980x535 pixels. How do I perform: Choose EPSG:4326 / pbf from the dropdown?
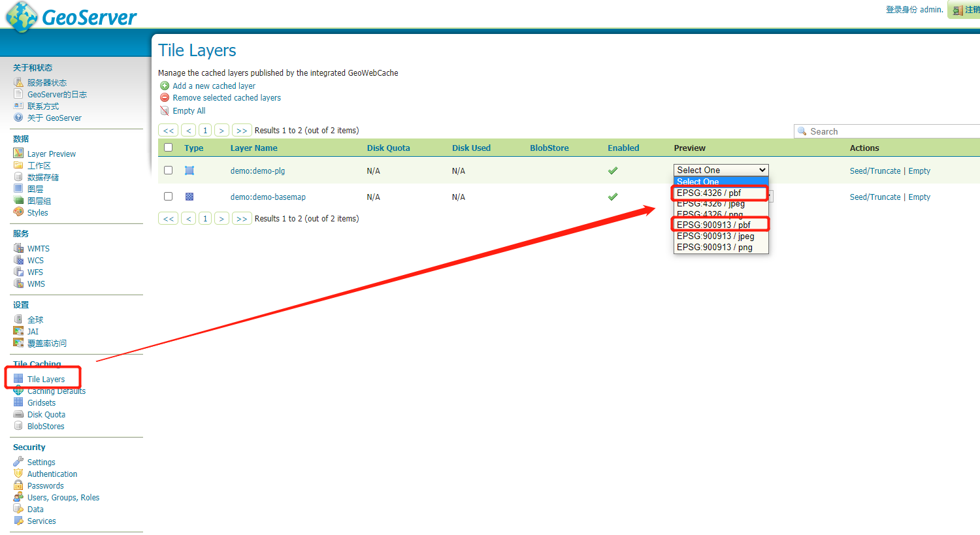[x=721, y=193]
